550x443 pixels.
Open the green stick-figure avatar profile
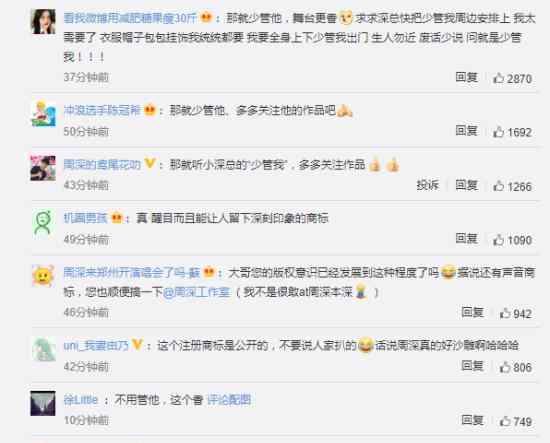pyautogui.click(x=43, y=223)
